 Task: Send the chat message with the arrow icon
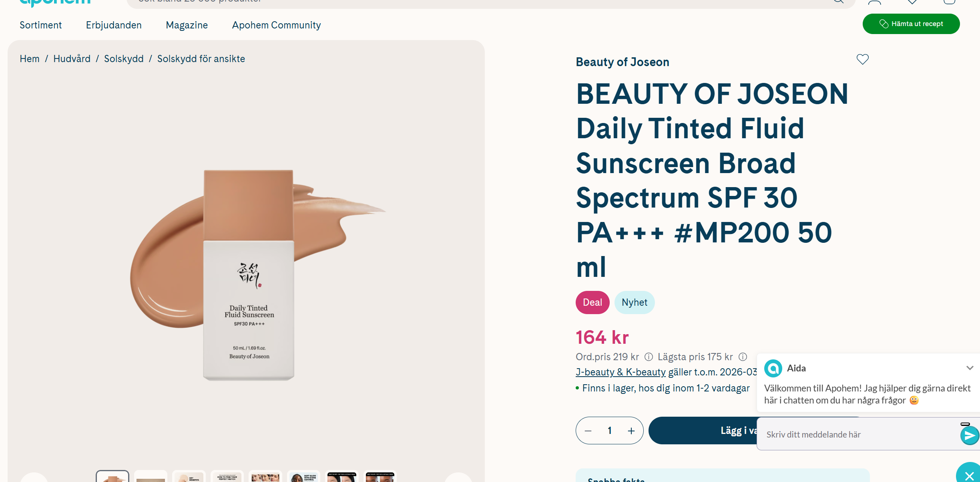pos(969,436)
